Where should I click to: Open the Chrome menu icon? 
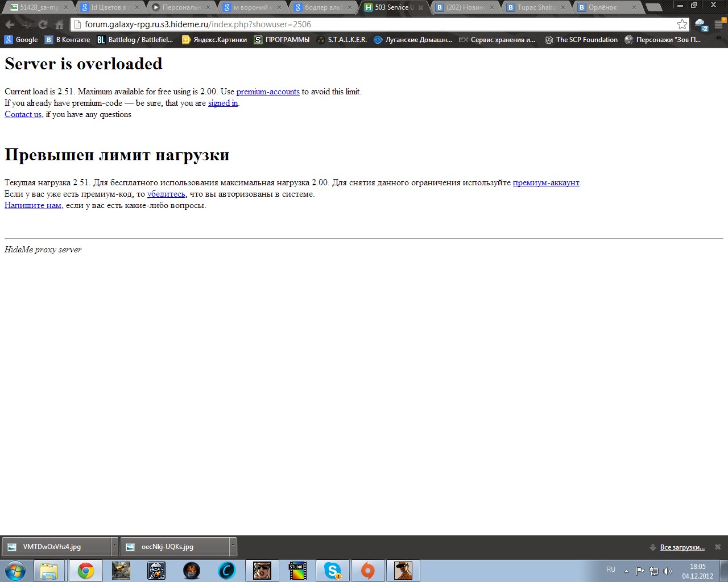[719, 24]
